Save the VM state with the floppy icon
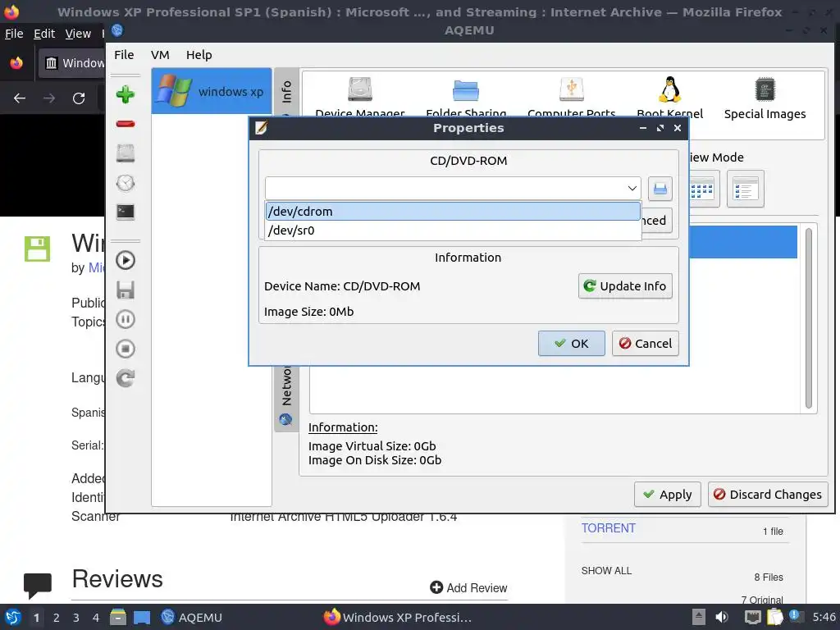840x630 pixels. pos(126,290)
